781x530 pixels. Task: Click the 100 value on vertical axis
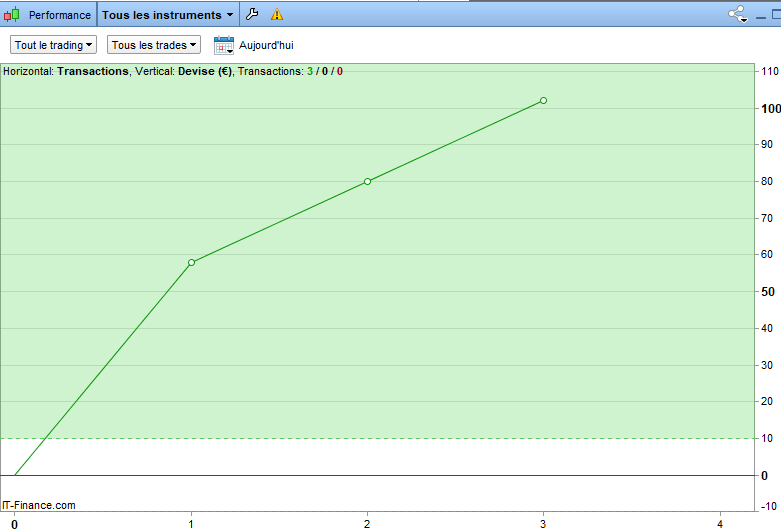coord(771,109)
